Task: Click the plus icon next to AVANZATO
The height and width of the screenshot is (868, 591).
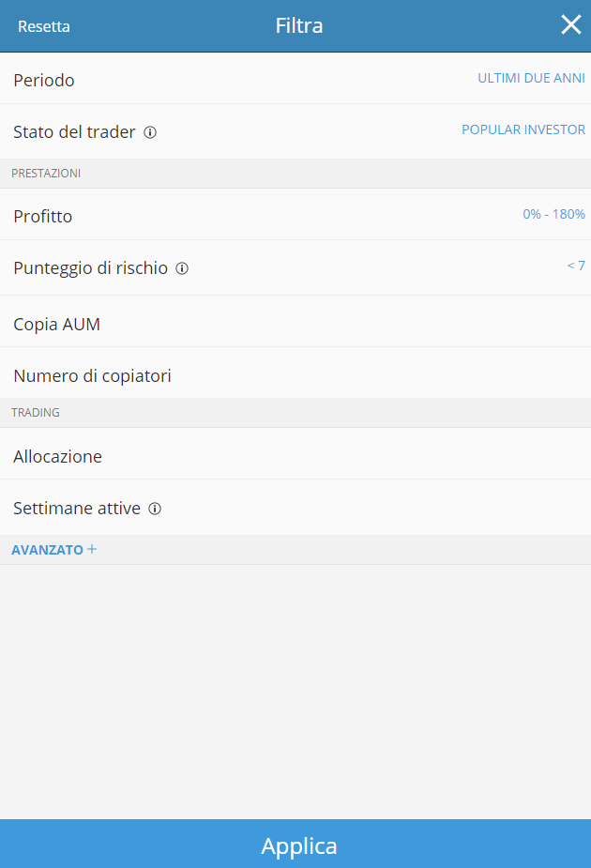Action: click(x=92, y=549)
